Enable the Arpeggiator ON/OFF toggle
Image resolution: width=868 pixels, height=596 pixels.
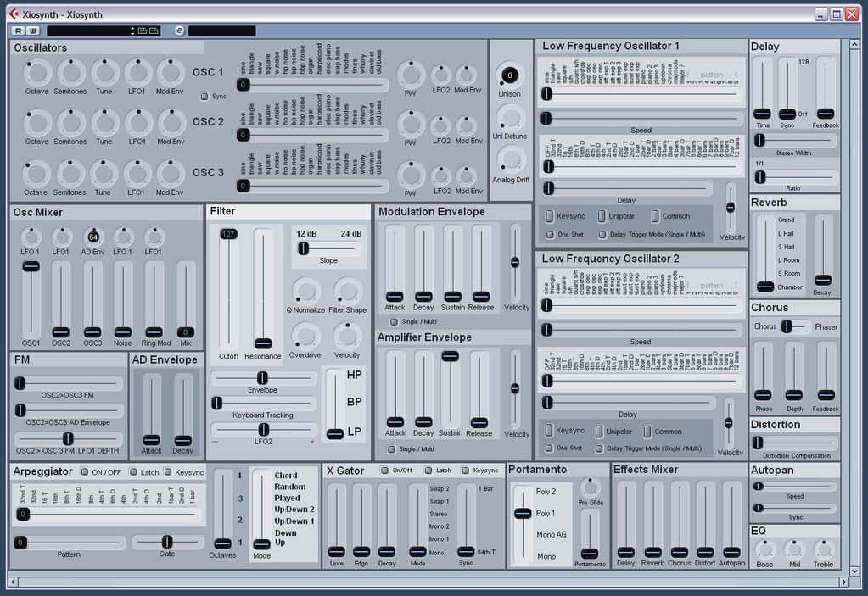tap(85, 471)
